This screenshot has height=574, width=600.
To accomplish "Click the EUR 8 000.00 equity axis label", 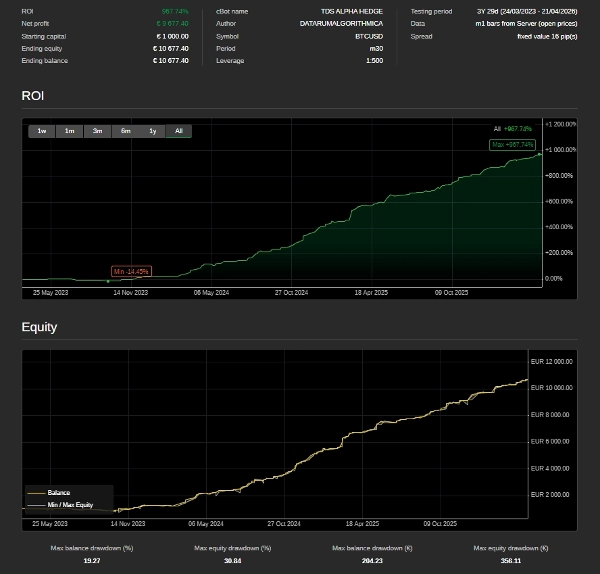I will 550,415.
